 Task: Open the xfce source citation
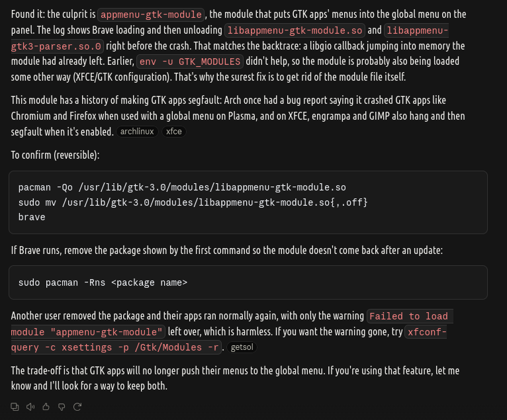pyautogui.click(x=174, y=132)
